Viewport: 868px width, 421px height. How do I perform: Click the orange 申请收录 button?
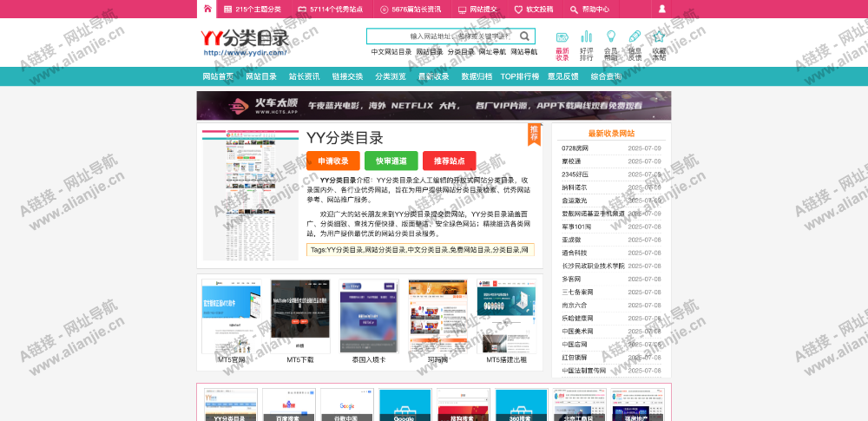333,161
